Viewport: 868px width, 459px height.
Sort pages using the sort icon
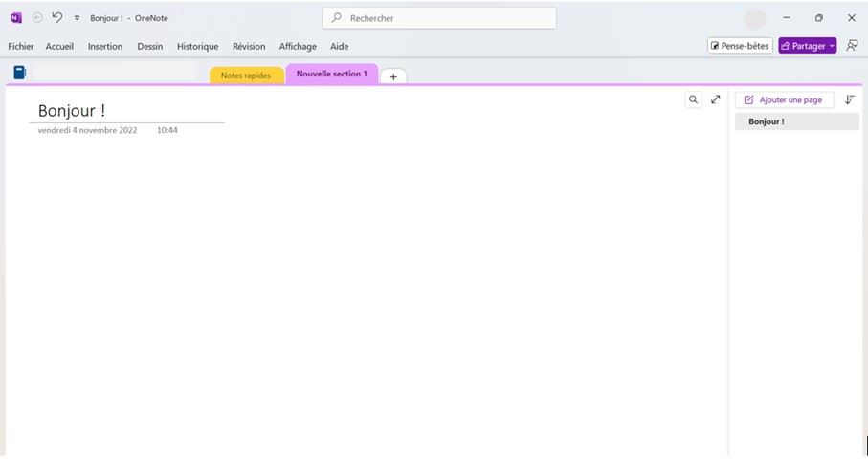[x=849, y=99]
